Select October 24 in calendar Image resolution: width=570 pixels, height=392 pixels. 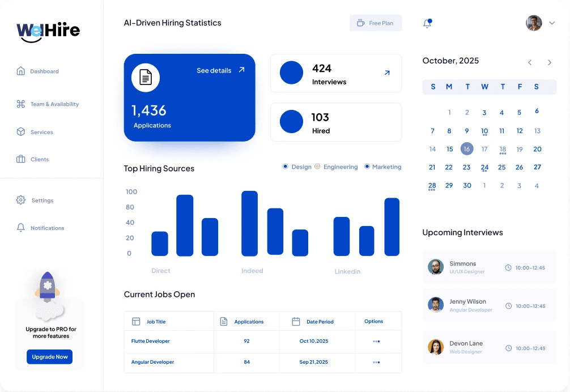484,168
